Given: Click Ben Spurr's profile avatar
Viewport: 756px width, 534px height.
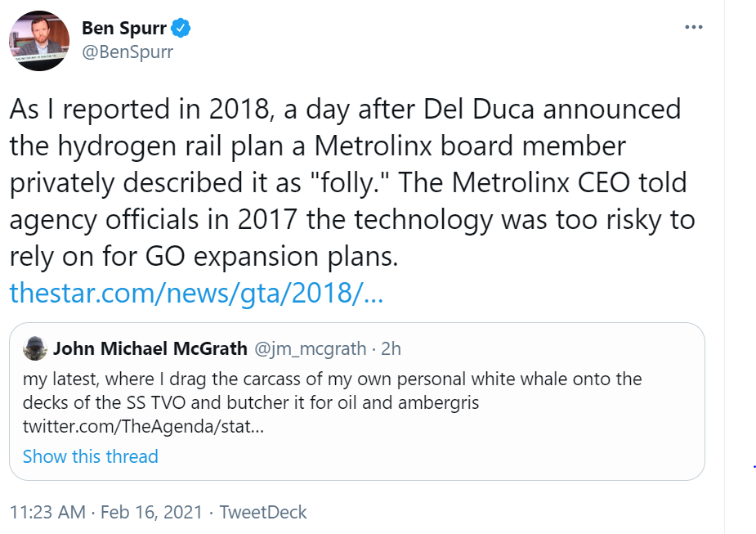Looking at the screenshot, I should pyautogui.click(x=39, y=39).
